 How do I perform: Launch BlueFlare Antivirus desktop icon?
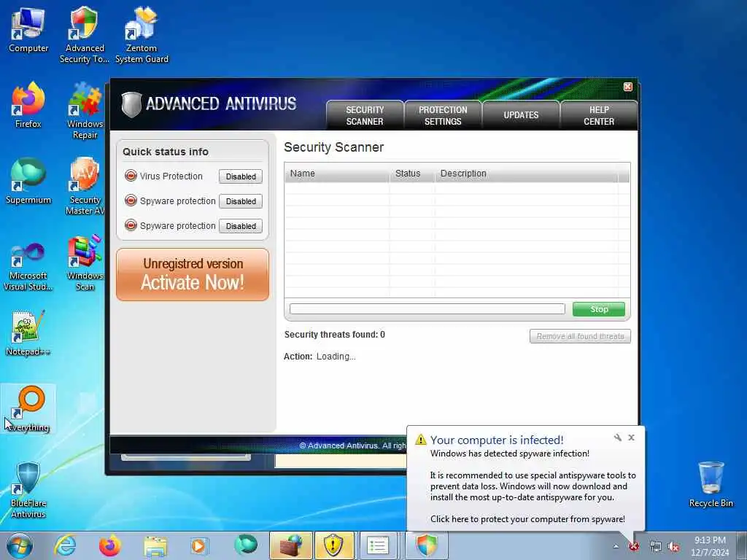(28, 489)
